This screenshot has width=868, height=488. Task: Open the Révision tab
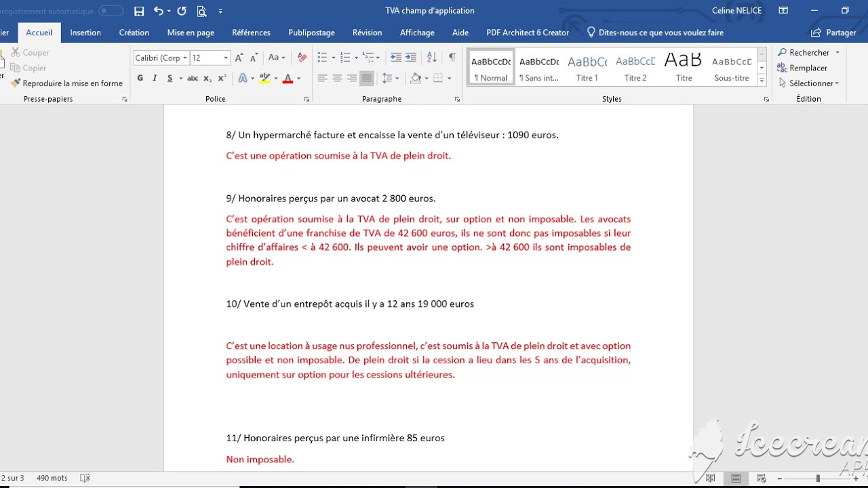367,33
